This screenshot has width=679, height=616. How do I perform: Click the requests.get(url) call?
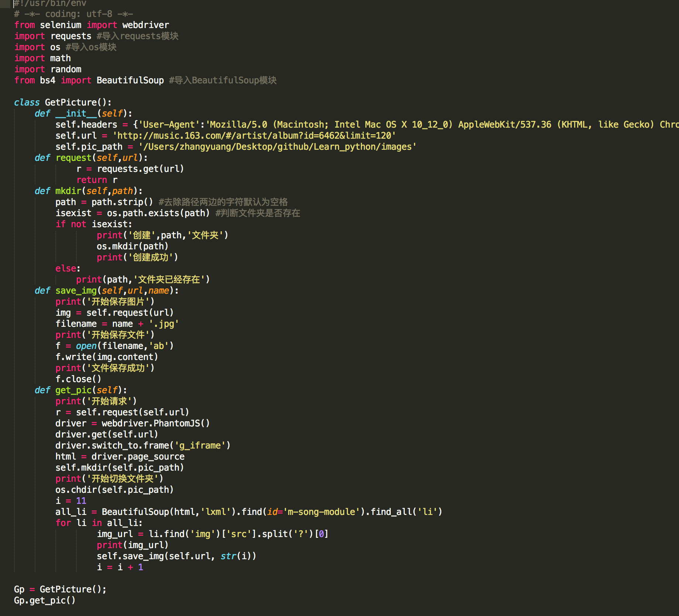tap(140, 169)
